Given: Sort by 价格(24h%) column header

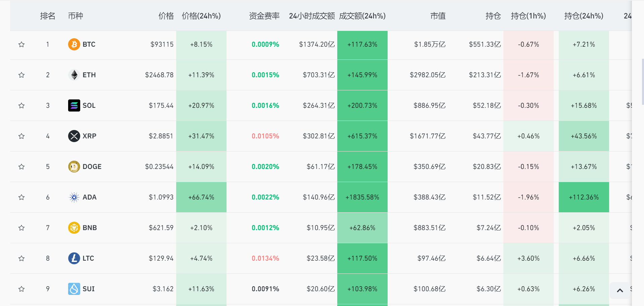Looking at the screenshot, I should [201, 16].
